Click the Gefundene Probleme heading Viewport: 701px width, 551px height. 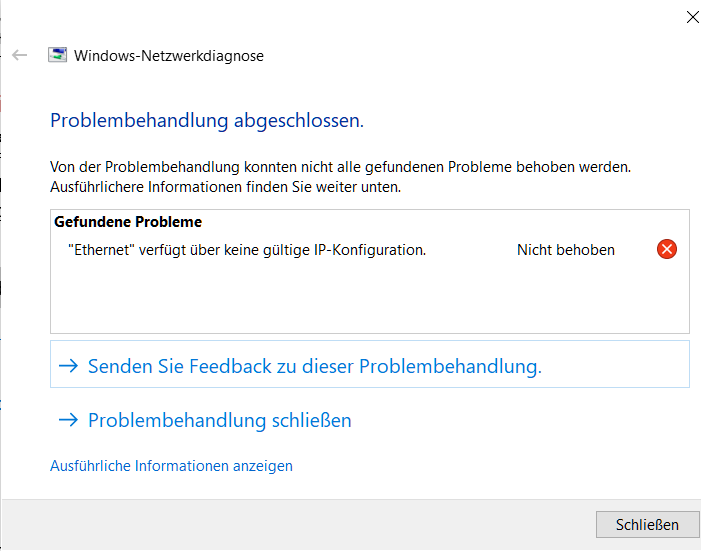point(128,222)
